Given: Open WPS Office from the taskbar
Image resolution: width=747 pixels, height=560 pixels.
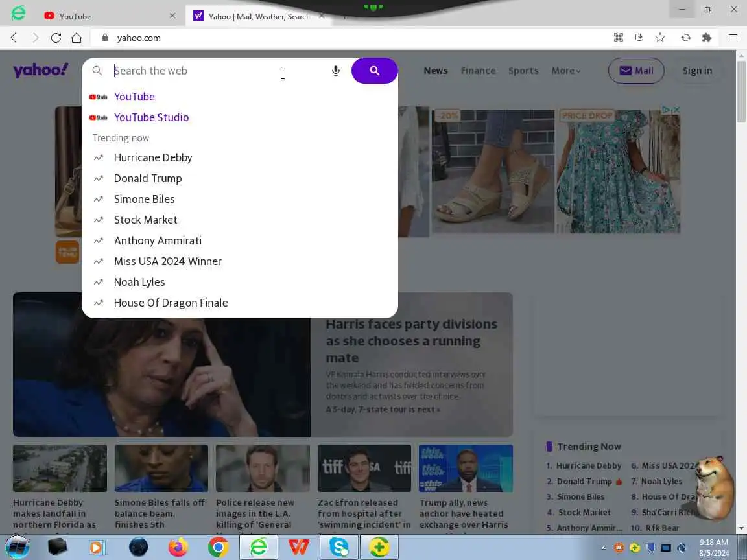Looking at the screenshot, I should [x=299, y=547].
